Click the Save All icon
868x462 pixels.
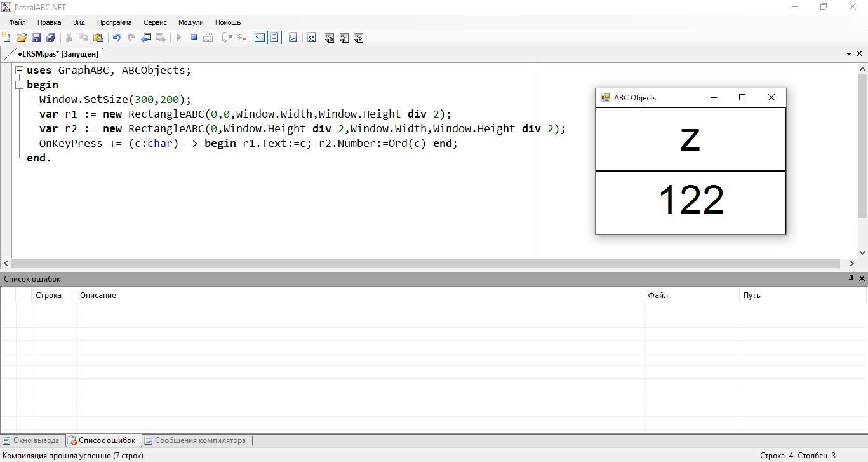coord(51,38)
